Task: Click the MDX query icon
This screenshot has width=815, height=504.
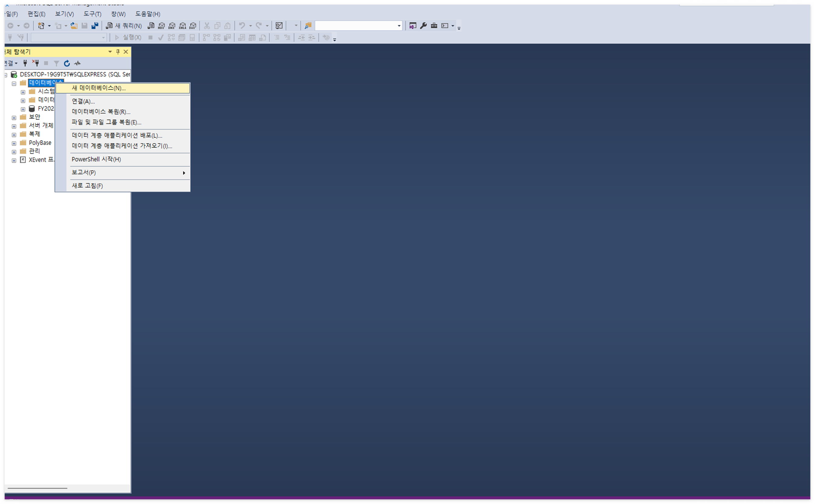Action: 161,26
